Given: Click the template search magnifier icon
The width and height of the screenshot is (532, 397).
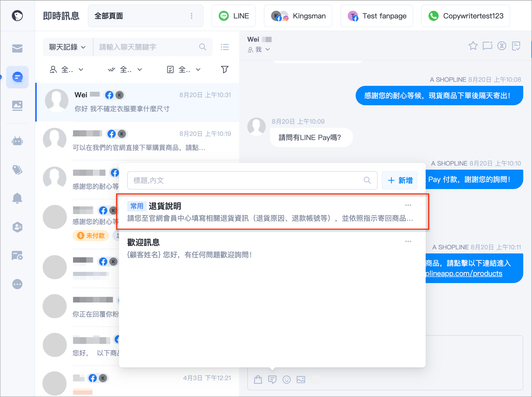Looking at the screenshot, I should [x=367, y=180].
